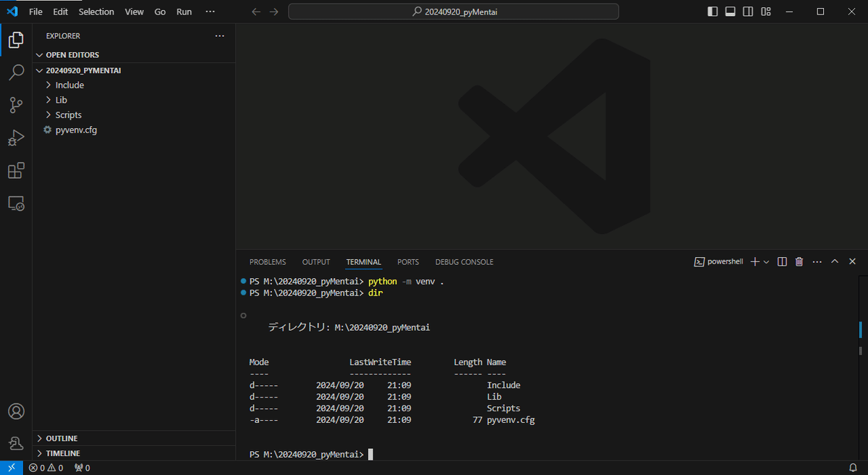Expand the Include folder
The height and width of the screenshot is (475, 868).
tap(134, 85)
